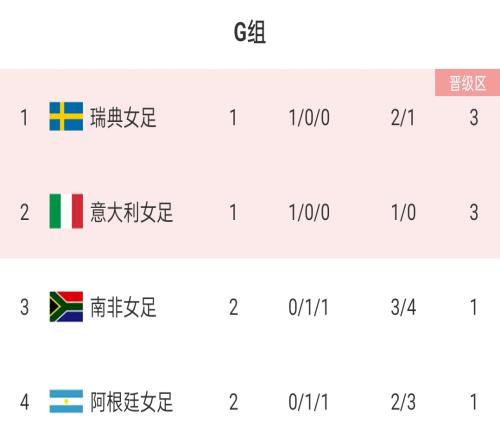
Task: Select Italy's 1/0 goal record
Action: 403,212
